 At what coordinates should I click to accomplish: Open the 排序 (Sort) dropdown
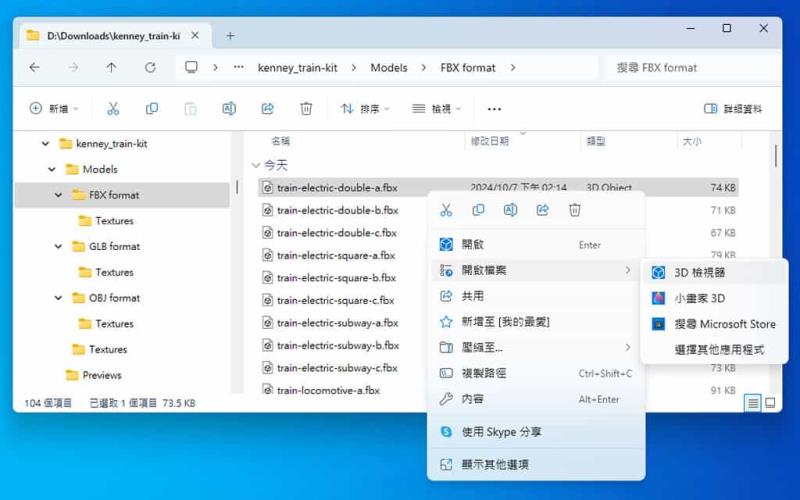pos(365,109)
